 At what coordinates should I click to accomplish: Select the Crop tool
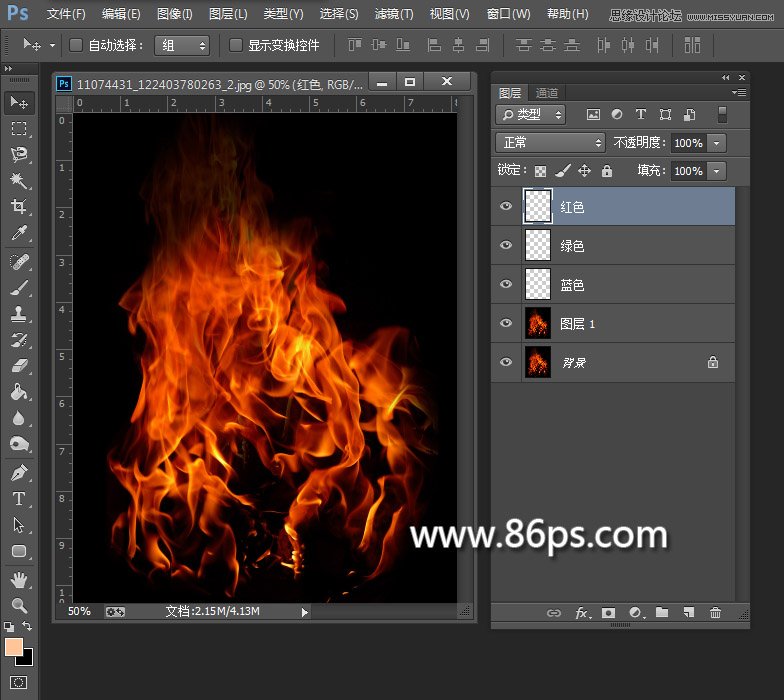[x=19, y=207]
